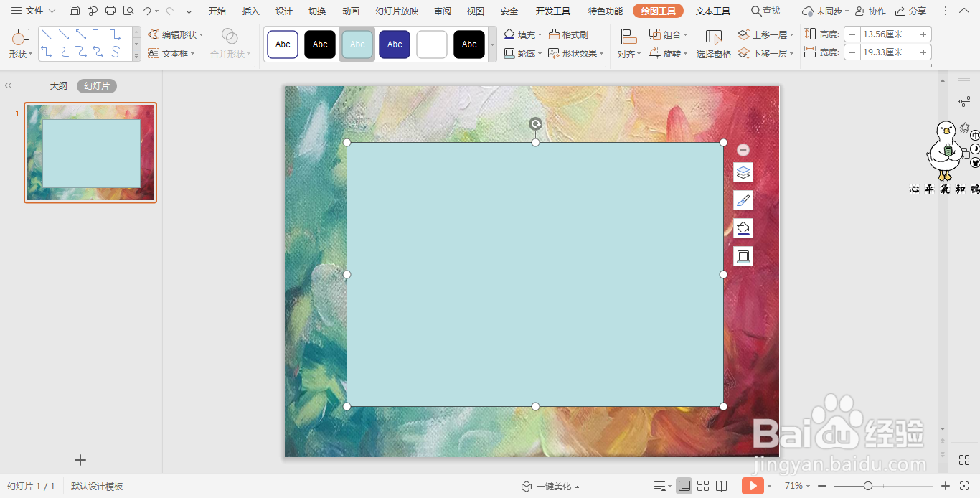Apply the white outlined Abc style
The height and width of the screenshot is (498, 980).
click(283, 44)
